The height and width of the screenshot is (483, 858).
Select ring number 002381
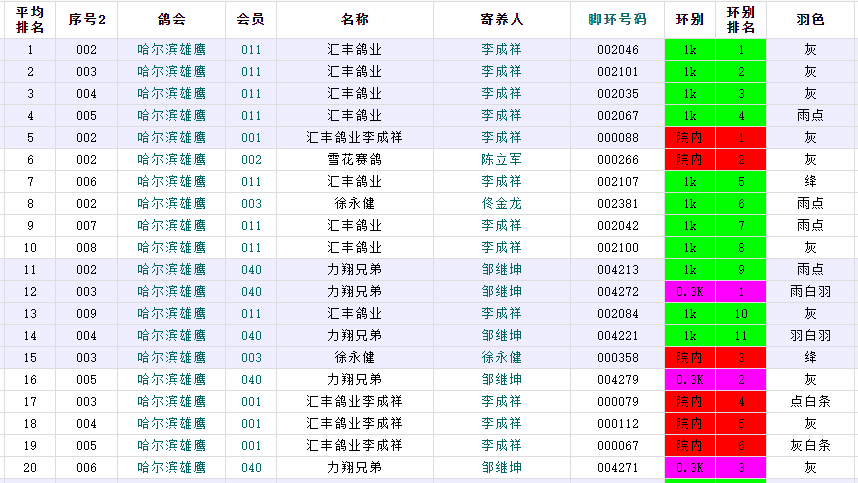pyautogui.click(x=617, y=203)
